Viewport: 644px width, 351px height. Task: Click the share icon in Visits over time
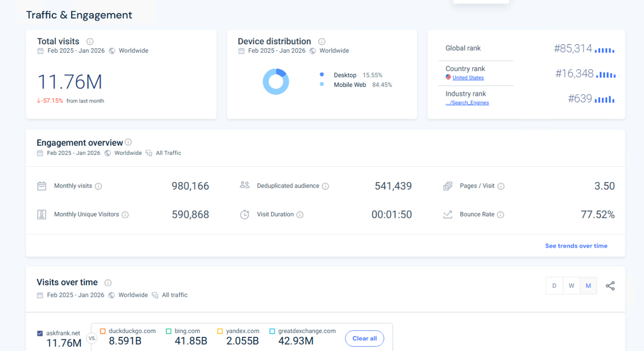[x=610, y=286]
